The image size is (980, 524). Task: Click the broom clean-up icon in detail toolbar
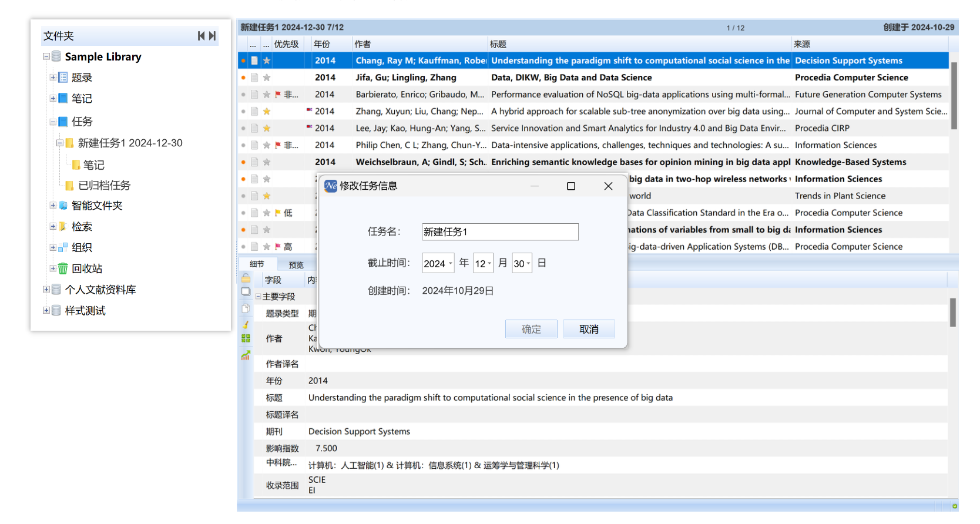(246, 324)
